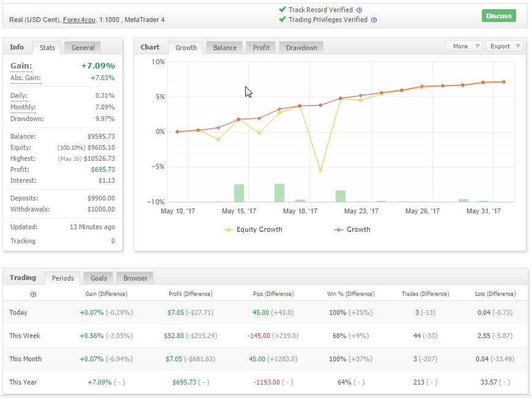Open the Goals tab in Trading
The width and height of the screenshot is (532, 398).
pos(98,278)
